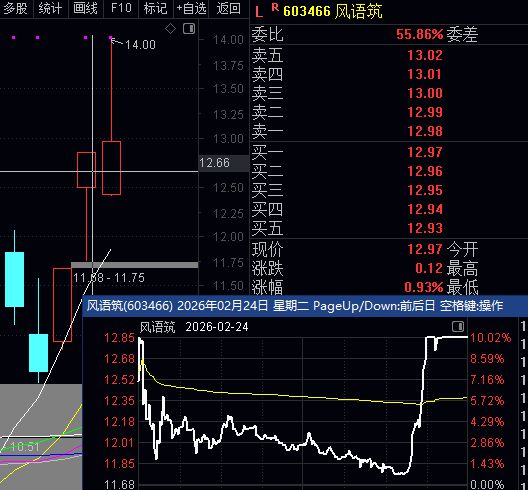
Task: Toggle the panel layout icon beside the diamond
Action: coord(189,29)
